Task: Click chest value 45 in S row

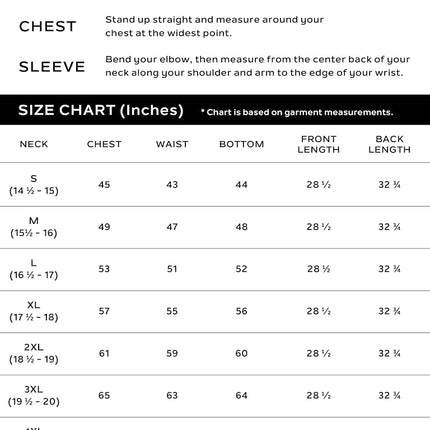Action: [104, 185]
